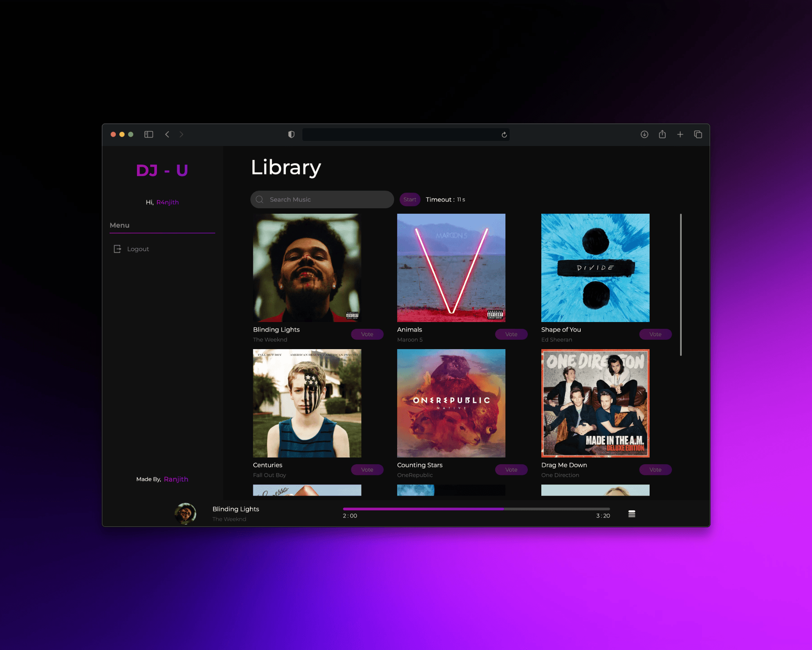
Task: Select Logout in the menu
Action: point(138,249)
